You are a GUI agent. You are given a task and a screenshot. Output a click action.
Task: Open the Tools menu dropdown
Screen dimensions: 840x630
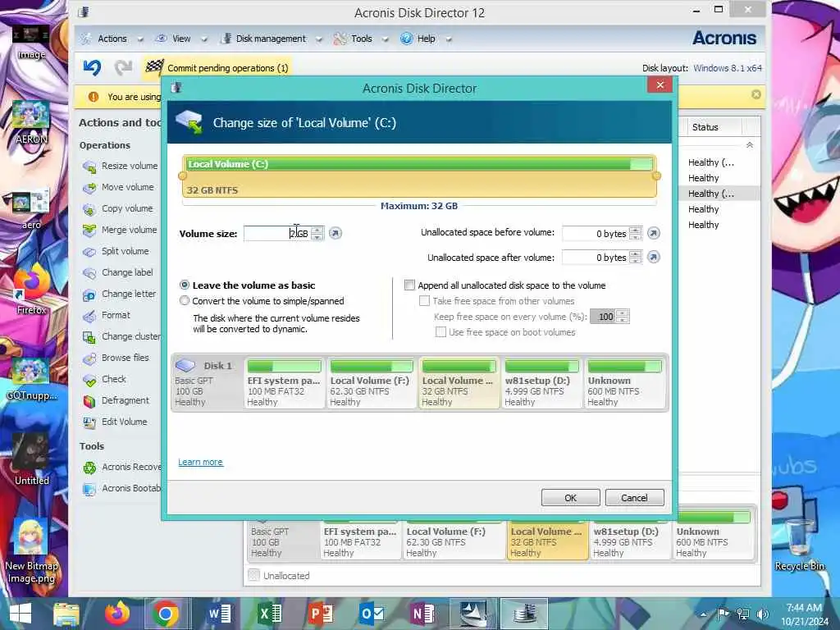pos(361,39)
